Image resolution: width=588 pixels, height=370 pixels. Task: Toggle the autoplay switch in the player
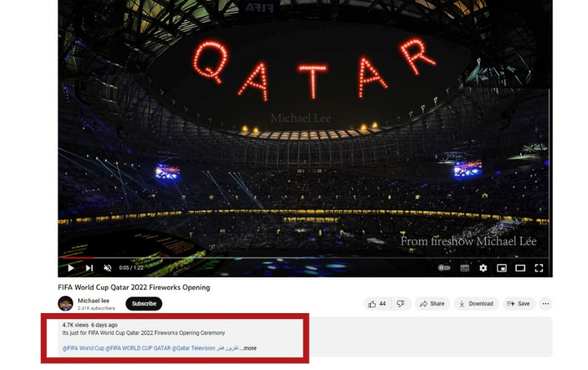[x=445, y=268]
